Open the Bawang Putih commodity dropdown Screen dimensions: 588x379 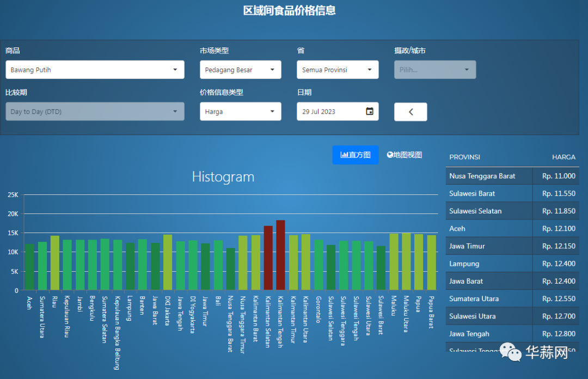click(95, 70)
